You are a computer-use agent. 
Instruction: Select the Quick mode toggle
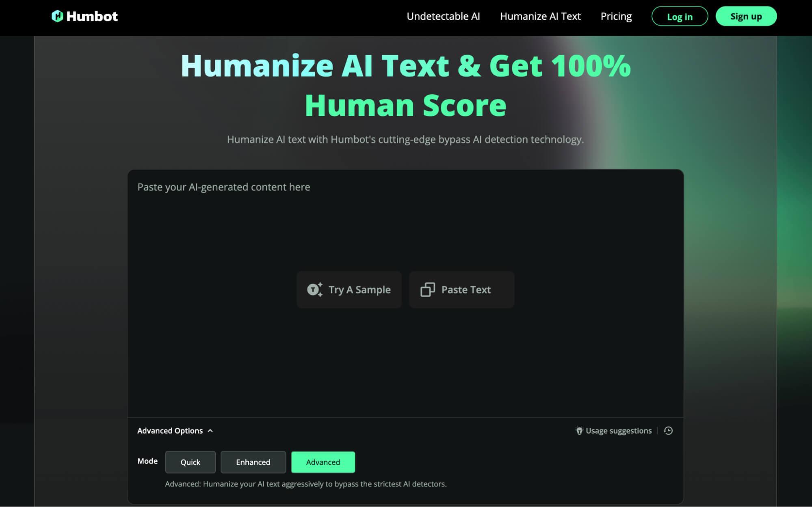tap(190, 462)
